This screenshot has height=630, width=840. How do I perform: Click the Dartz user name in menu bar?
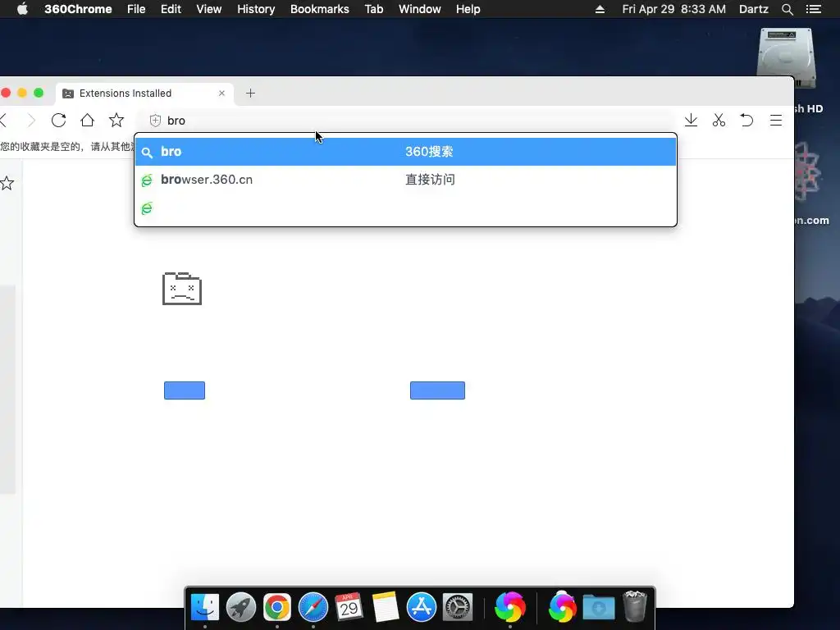[754, 9]
